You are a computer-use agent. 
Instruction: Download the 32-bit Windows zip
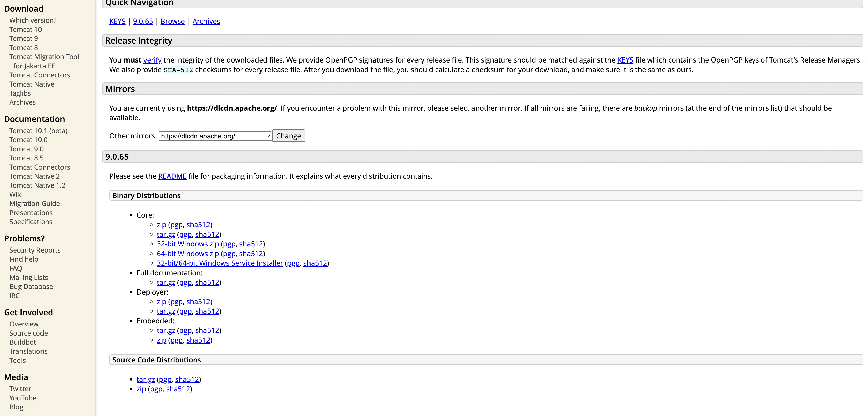coord(188,244)
